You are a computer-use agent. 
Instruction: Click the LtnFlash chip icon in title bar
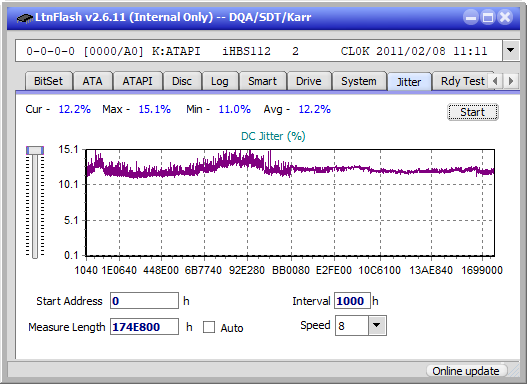pyautogui.click(x=25, y=17)
